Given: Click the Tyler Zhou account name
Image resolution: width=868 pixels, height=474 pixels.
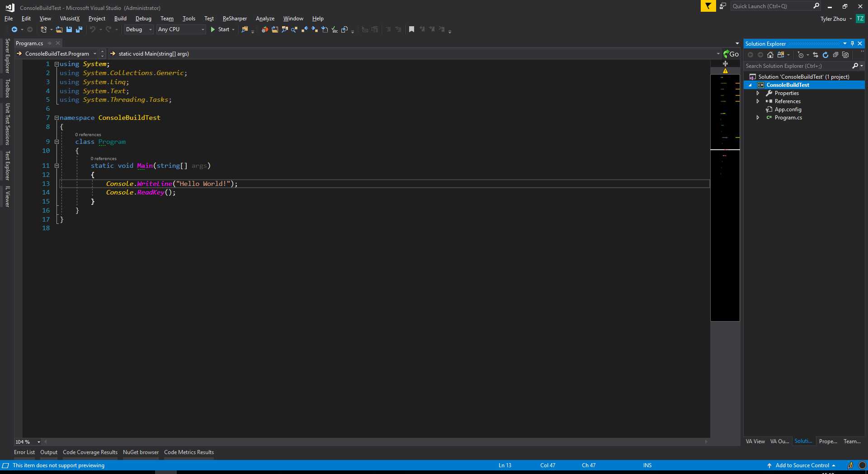Looking at the screenshot, I should pos(833,19).
